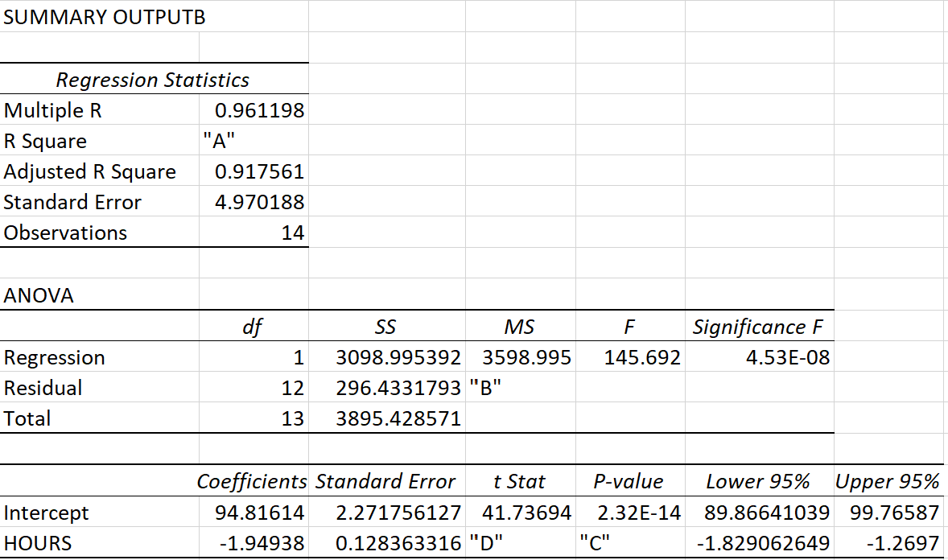Click the cell containing "A"
948x560 pixels.
219,141
